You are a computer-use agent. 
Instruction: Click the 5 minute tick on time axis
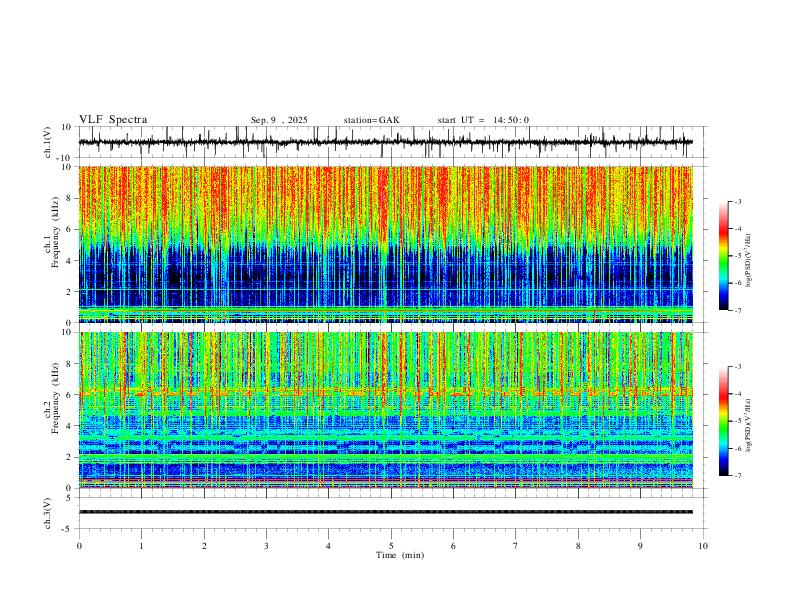(391, 546)
